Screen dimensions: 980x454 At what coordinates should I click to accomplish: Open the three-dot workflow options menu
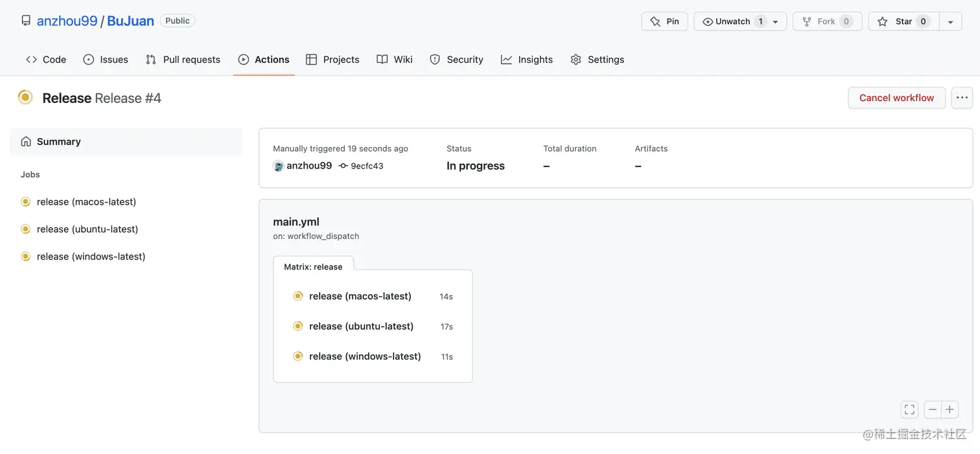[x=962, y=98]
